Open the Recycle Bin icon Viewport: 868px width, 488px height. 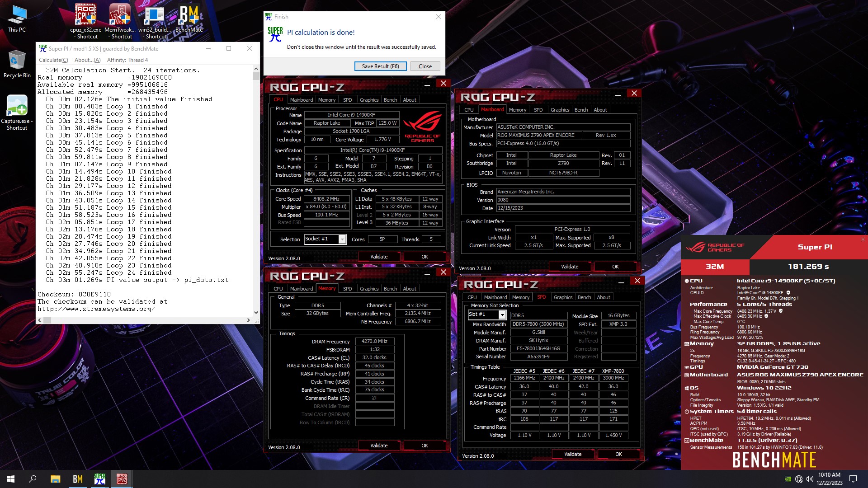(x=17, y=64)
